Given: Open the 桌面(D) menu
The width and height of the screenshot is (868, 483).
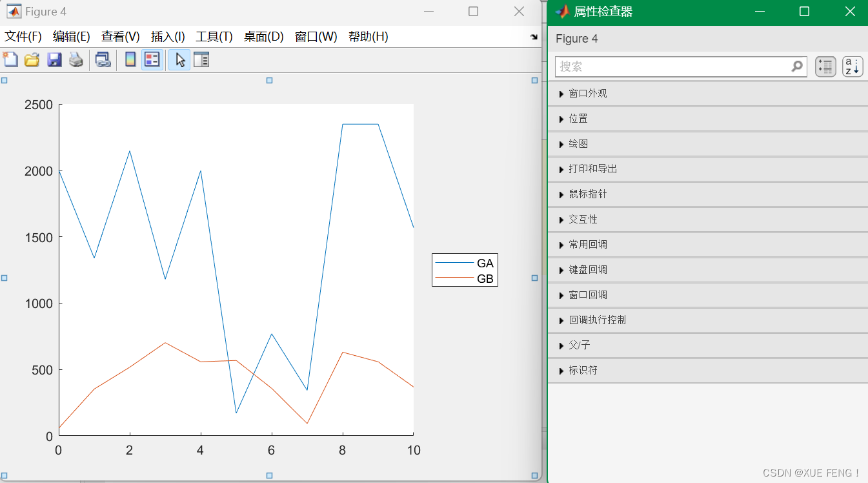Looking at the screenshot, I should [x=264, y=37].
